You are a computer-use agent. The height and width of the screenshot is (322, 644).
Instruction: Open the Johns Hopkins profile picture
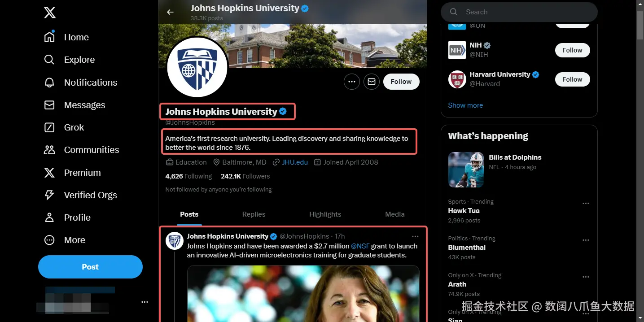198,67
